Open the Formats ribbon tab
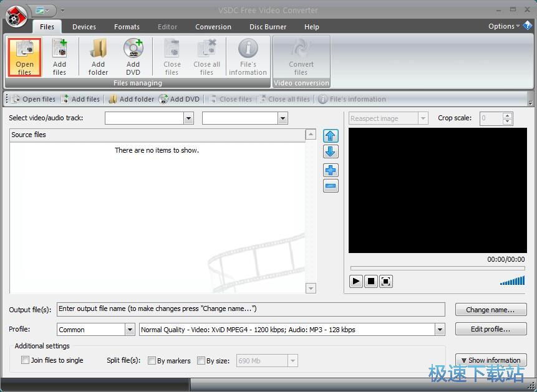 [127, 27]
